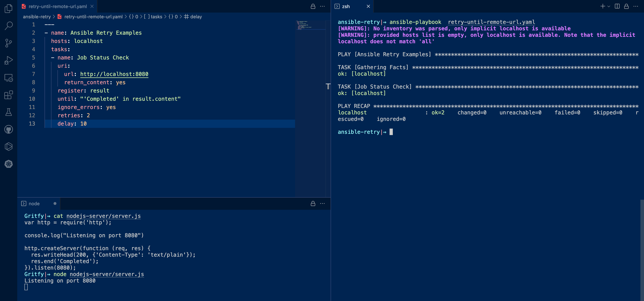Open the Testing flask view
This screenshot has height=301, width=644.
[x=8, y=112]
